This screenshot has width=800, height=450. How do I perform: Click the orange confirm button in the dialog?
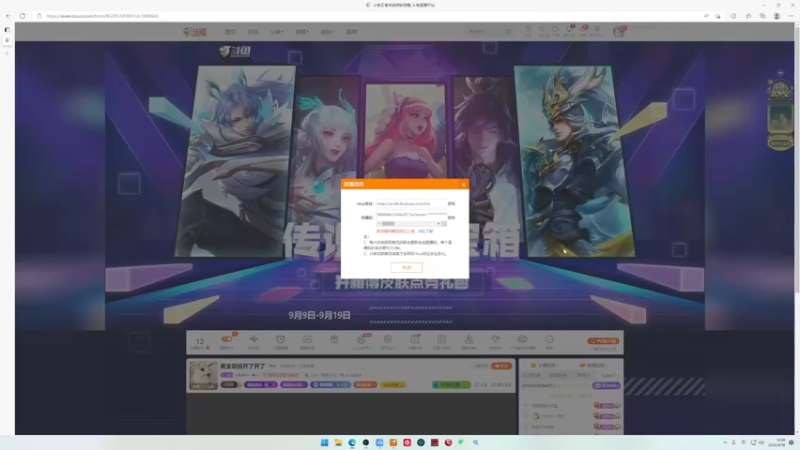tap(406, 267)
